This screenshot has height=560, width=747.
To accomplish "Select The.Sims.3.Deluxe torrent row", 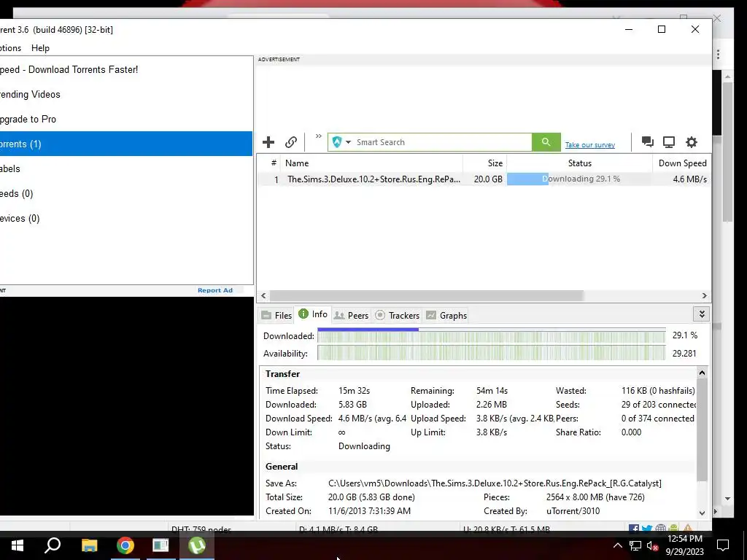I will click(x=484, y=179).
